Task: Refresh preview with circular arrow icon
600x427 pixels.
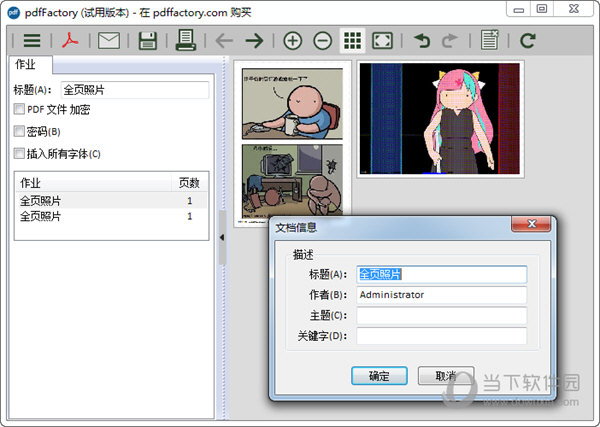Action: 528,41
